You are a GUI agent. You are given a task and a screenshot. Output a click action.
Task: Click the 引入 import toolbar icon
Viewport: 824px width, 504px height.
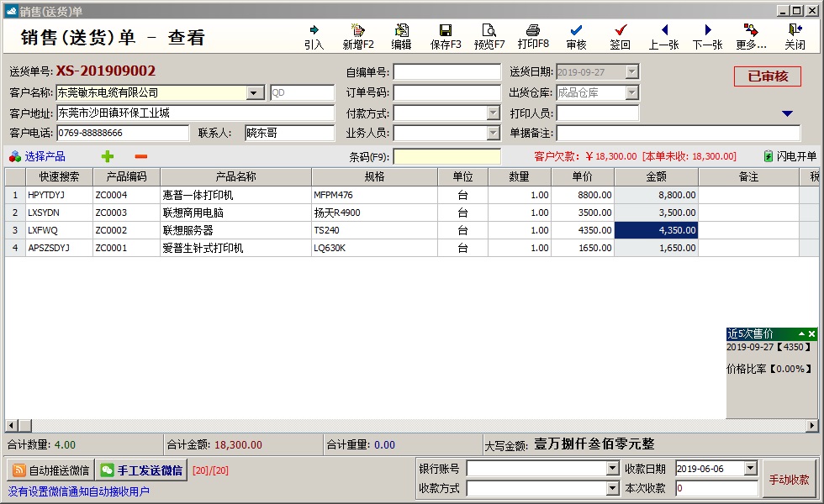tap(314, 31)
